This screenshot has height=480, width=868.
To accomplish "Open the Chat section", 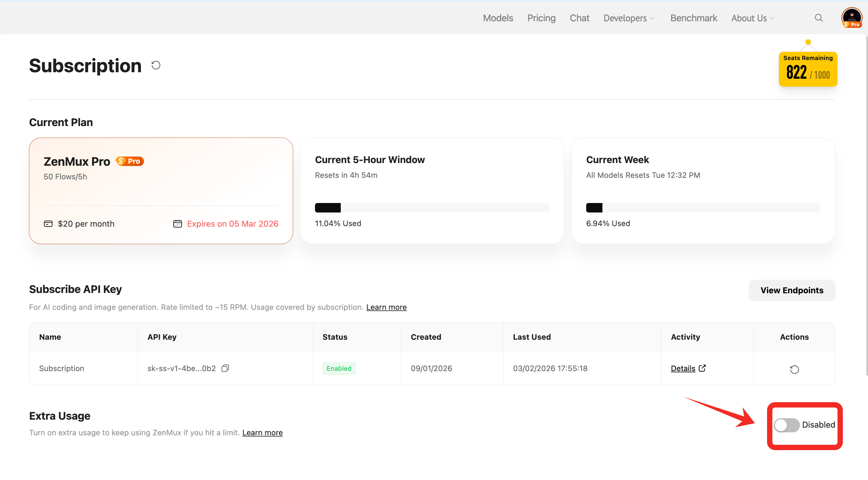I will pyautogui.click(x=579, y=18).
